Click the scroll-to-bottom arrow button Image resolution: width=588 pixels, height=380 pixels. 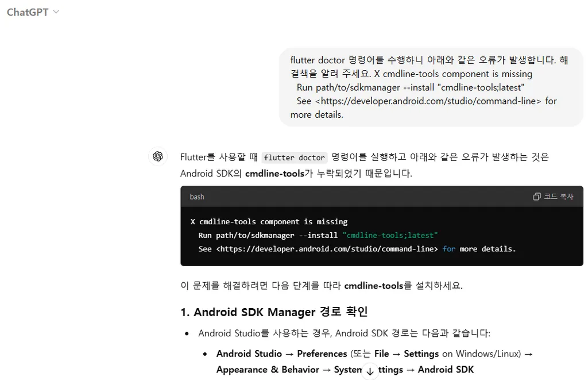point(370,371)
